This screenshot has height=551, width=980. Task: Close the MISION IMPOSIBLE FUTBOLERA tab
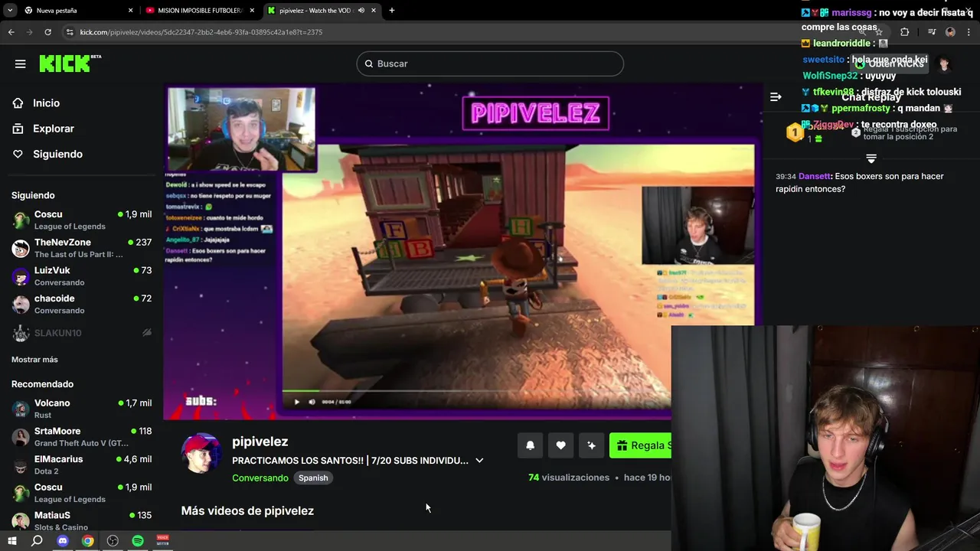tap(252, 11)
